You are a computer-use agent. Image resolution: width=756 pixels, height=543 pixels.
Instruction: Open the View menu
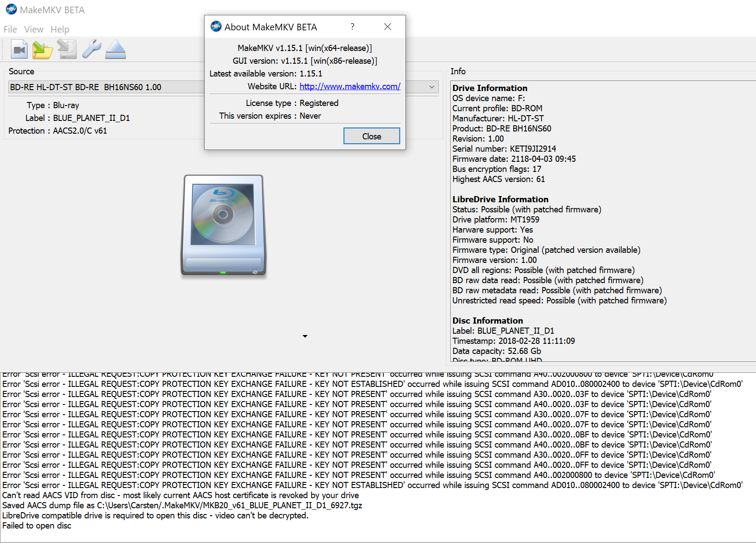tap(34, 29)
